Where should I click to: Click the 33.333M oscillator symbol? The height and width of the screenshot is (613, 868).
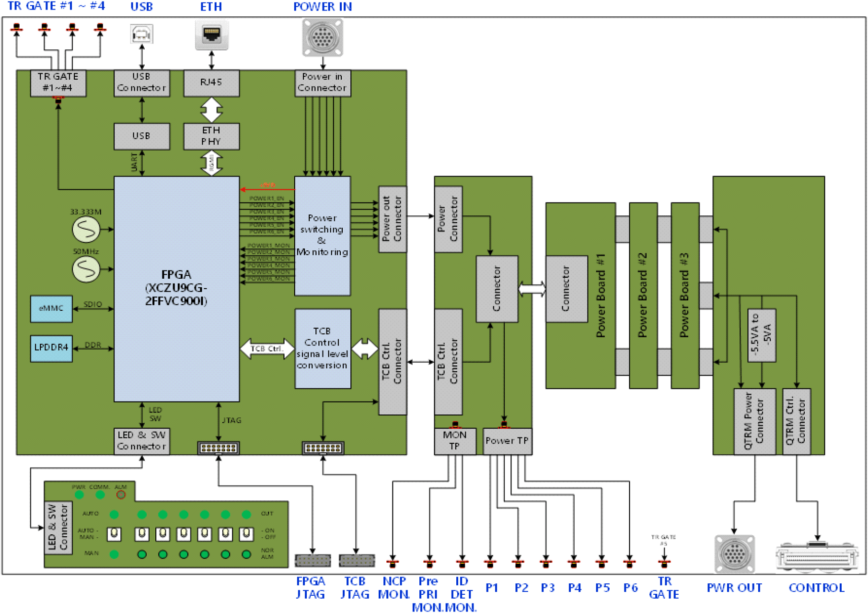[x=86, y=229]
